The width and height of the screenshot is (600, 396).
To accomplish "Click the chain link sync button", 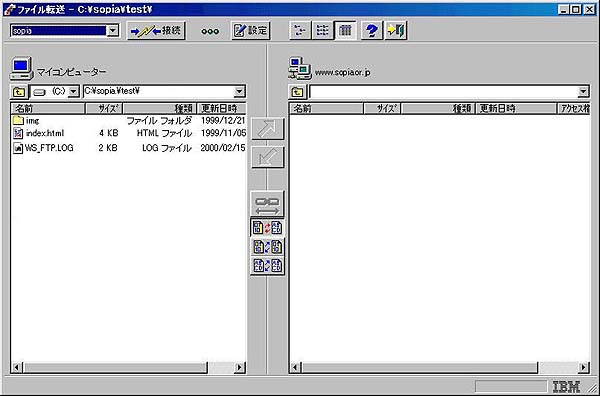I will 267,204.
